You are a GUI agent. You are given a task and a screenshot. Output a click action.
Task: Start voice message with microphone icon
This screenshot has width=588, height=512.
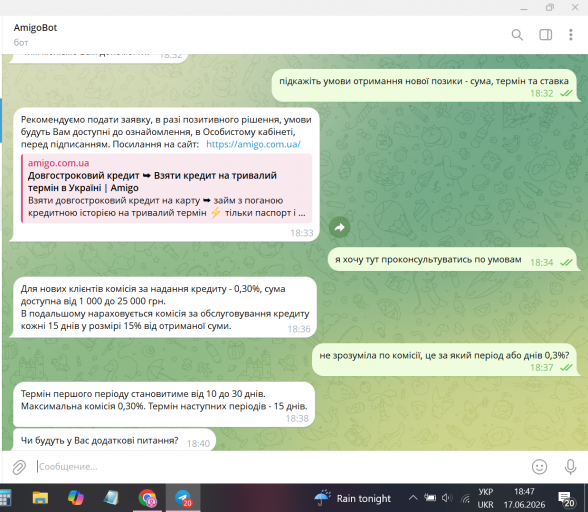570,467
